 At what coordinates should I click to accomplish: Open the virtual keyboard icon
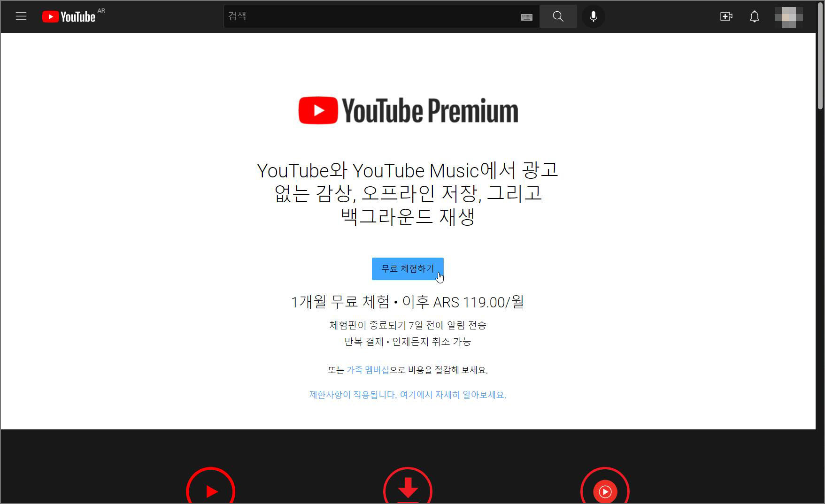(x=527, y=17)
